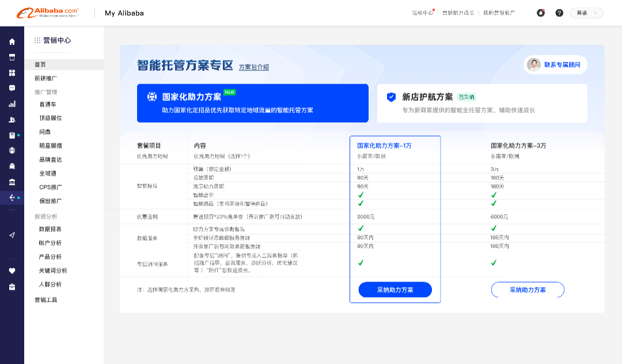Viewport: 622px width, 364px height.
Task: Open 营销助力成长 in the top bar
Action: (x=458, y=13)
